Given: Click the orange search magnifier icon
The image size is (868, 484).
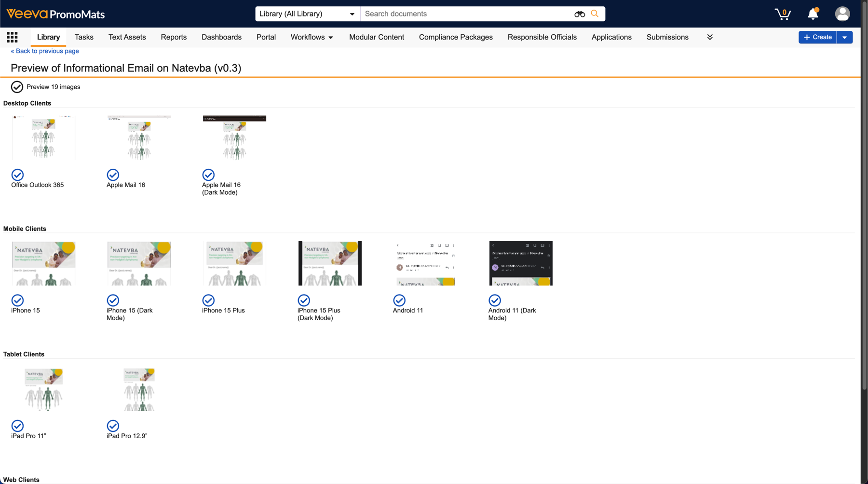Looking at the screenshot, I should coord(595,14).
